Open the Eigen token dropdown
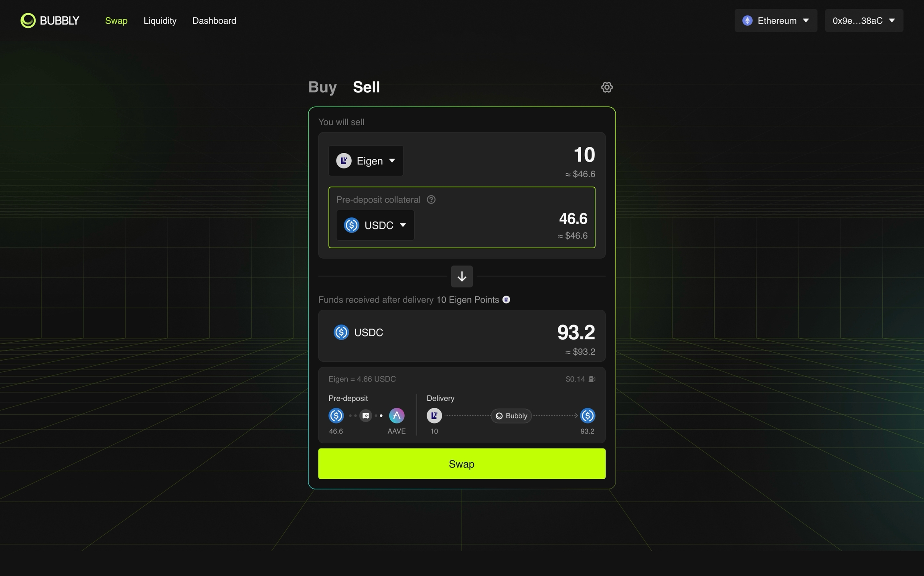 (x=366, y=161)
